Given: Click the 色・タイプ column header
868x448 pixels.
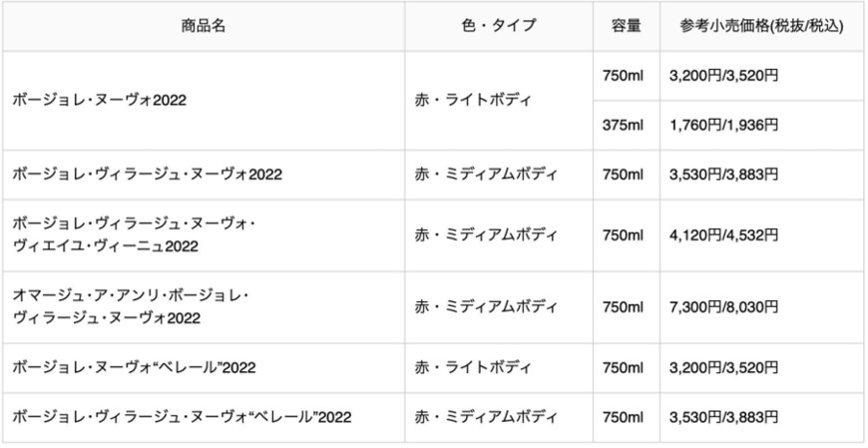Looking at the screenshot, I should (499, 26).
